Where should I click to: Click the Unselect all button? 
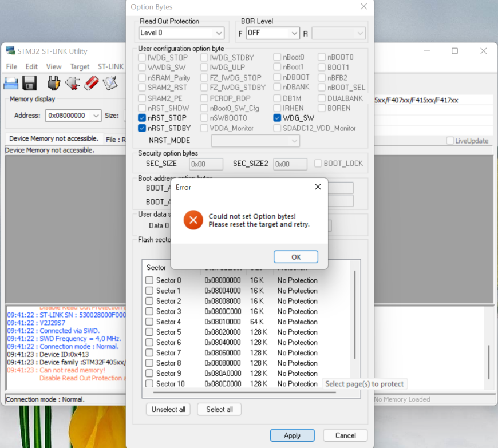click(168, 409)
